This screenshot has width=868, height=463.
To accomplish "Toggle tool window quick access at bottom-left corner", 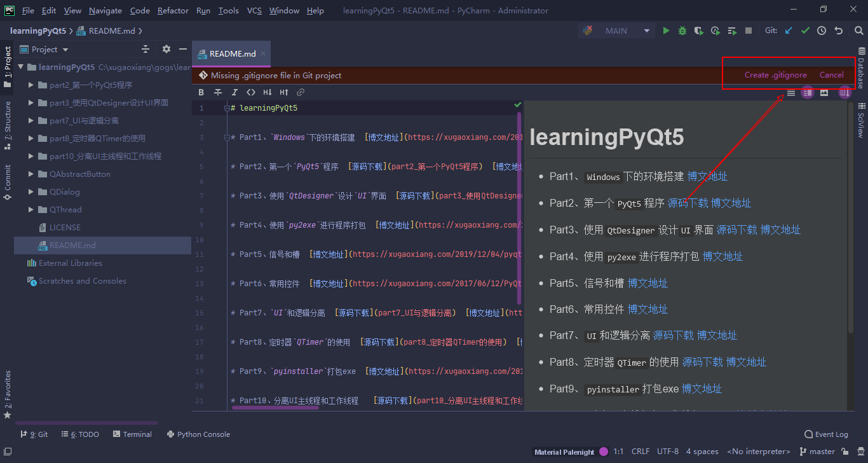I will tap(8, 452).
